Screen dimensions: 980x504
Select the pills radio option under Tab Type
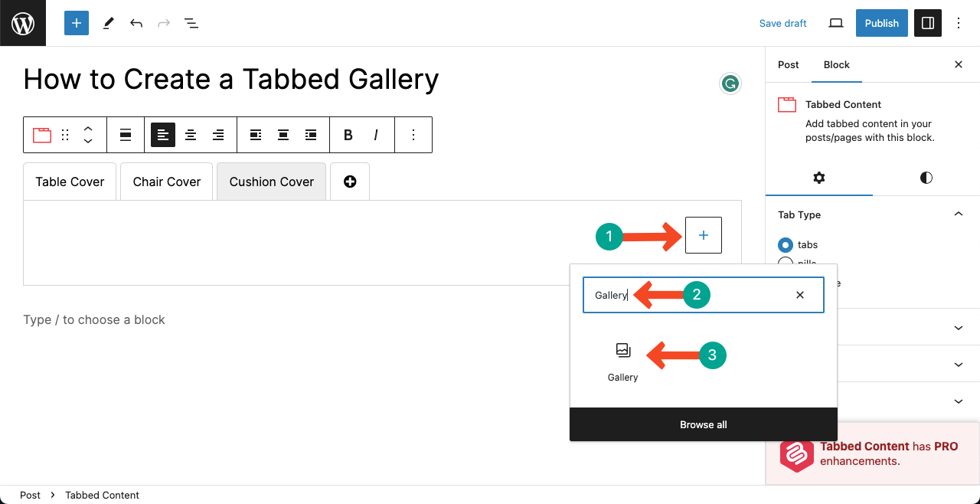tap(786, 263)
